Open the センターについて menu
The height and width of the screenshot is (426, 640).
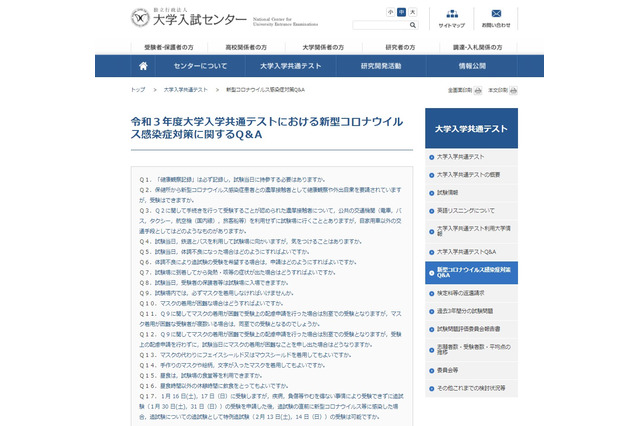200,66
